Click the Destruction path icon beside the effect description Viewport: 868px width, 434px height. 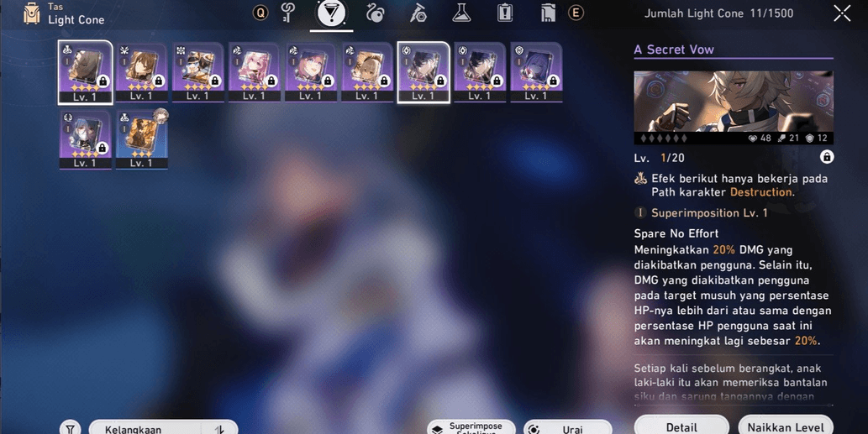click(x=640, y=179)
